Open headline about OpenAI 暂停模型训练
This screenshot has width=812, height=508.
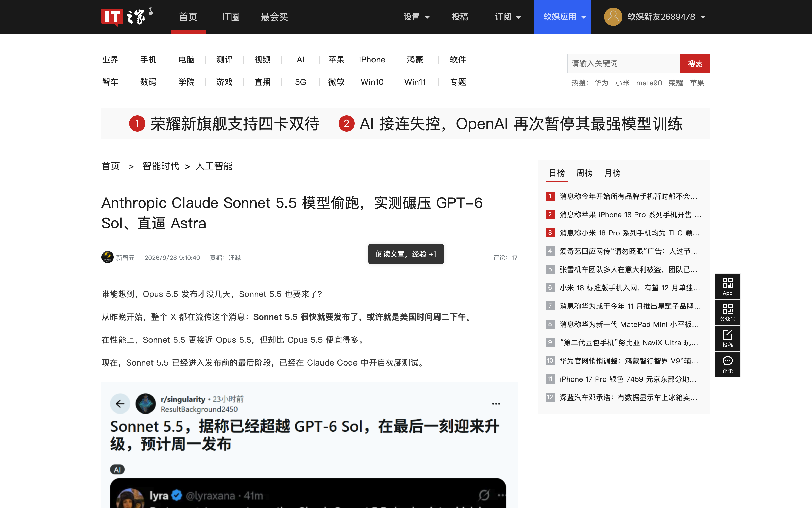coord(521,124)
